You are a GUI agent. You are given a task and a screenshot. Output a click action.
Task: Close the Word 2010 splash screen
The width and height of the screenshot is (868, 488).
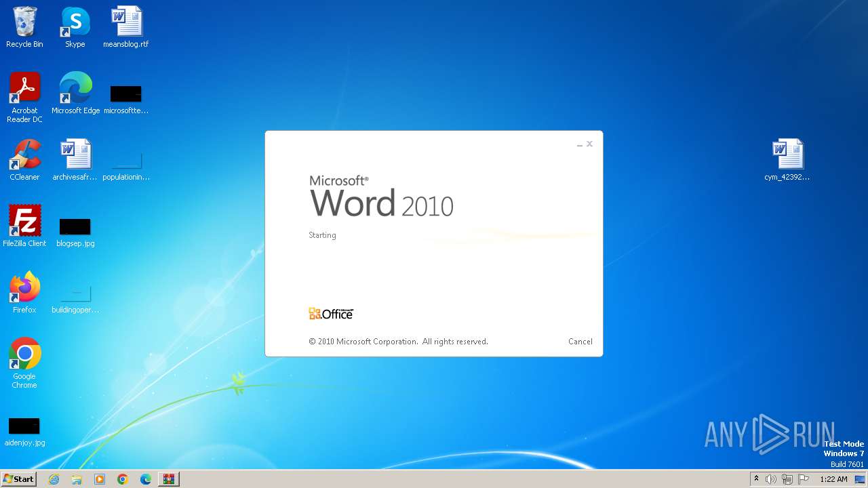590,144
